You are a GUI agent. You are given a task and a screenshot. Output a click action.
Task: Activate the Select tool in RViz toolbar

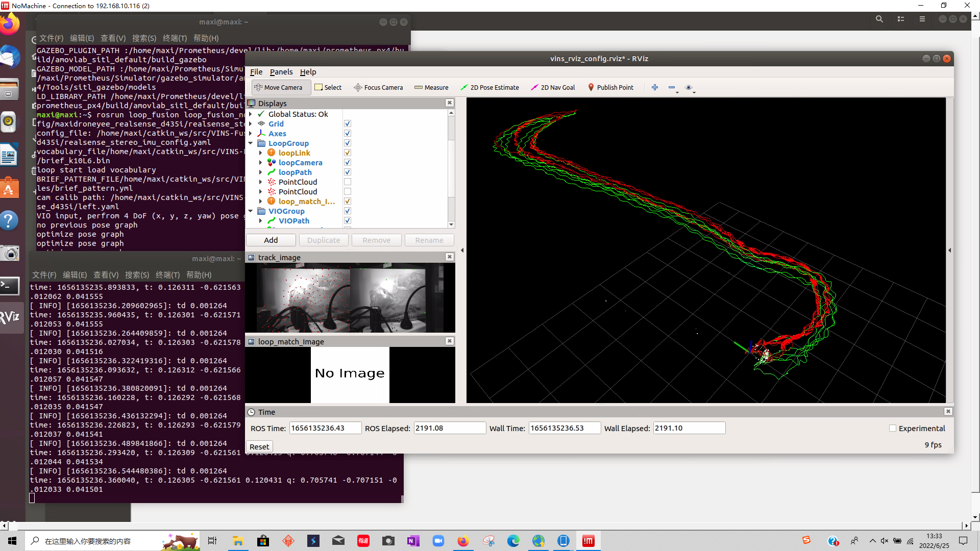point(328,87)
